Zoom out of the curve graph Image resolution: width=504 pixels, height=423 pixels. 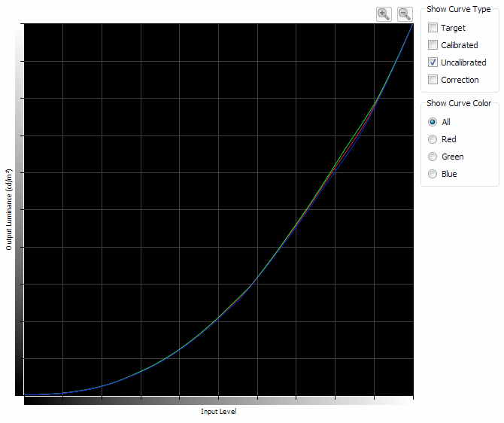[x=405, y=14]
